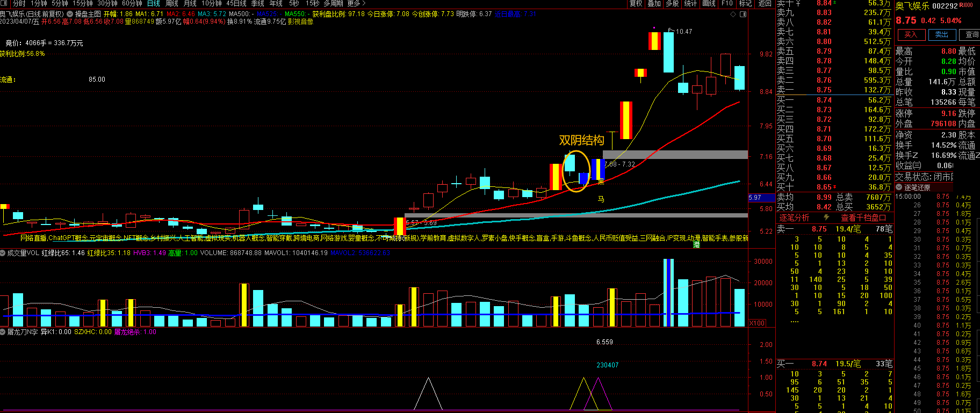980x413 pixels.
Task: Click the panel layout icon at top-left corner
Action: tap(4, 4)
